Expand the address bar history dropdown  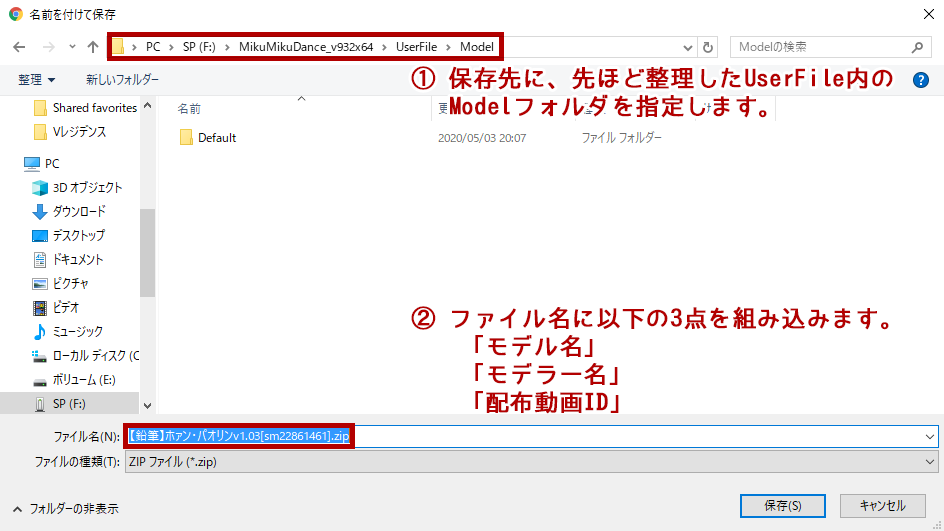[x=688, y=47]
